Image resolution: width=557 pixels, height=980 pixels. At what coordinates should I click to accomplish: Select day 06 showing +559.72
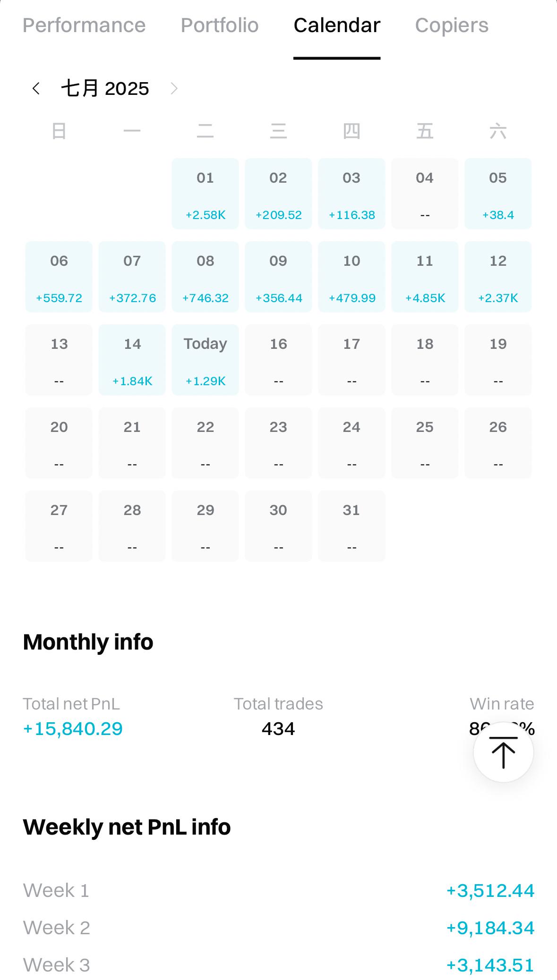pyautogui.click(x=59, y=277)
